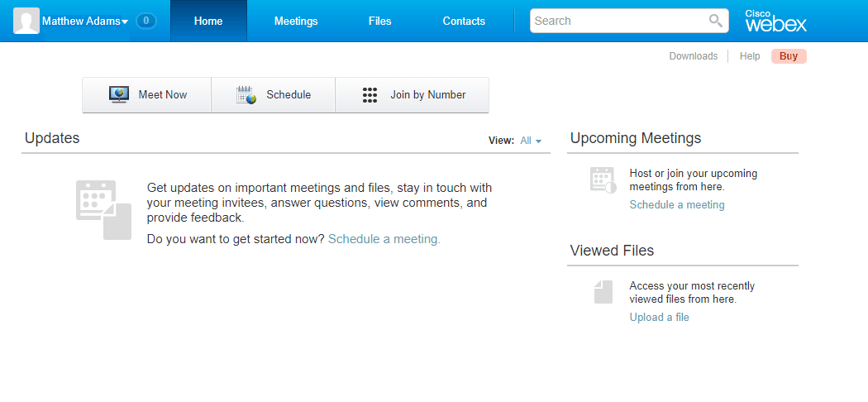Click the magnifying glass search icon
This screenshot has height=402, width=868.
coord(716,21)
